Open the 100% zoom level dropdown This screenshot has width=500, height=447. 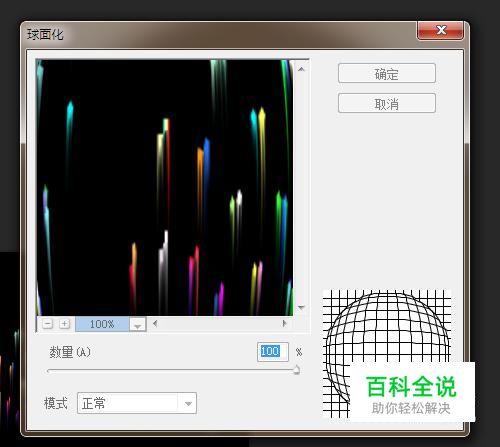137,324
